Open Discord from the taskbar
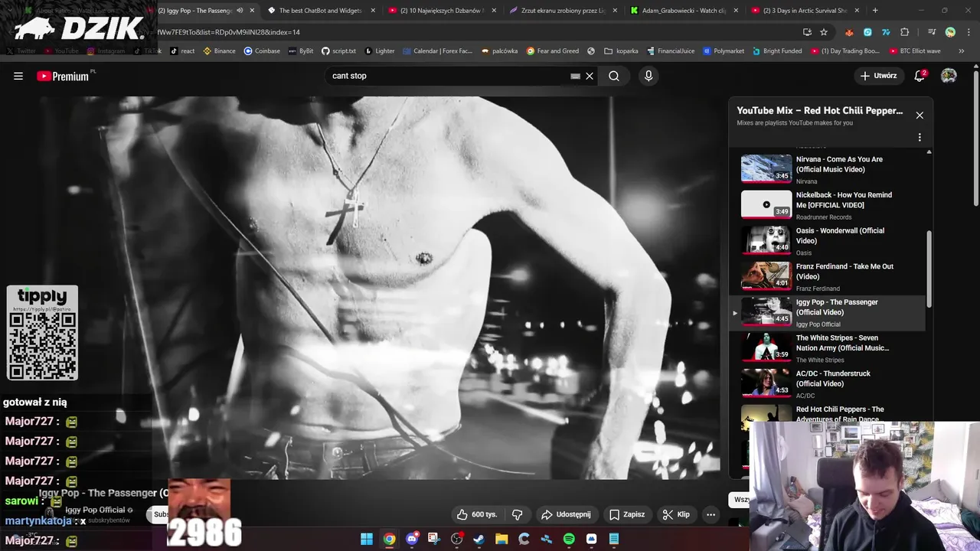 pyautogui.click(x=412, y=539)
